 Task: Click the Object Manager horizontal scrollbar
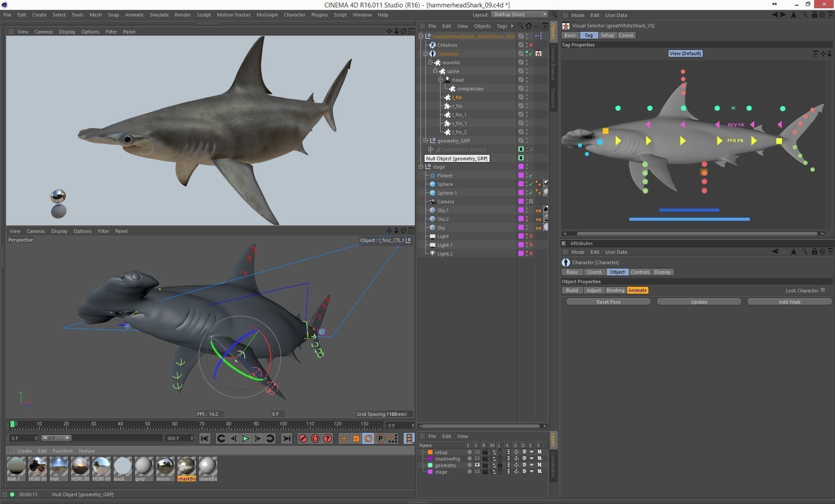pyautogui.click(x=482, y=426)
